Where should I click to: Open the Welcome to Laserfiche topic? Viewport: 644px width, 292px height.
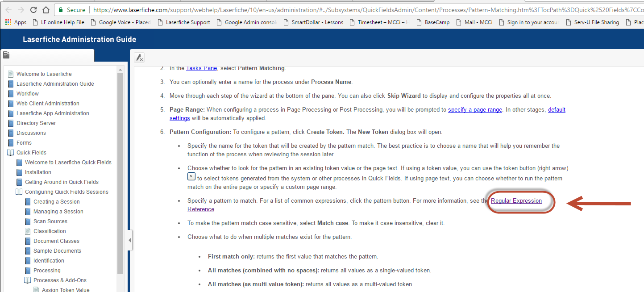pyautogui.click(x=44, y=74)
